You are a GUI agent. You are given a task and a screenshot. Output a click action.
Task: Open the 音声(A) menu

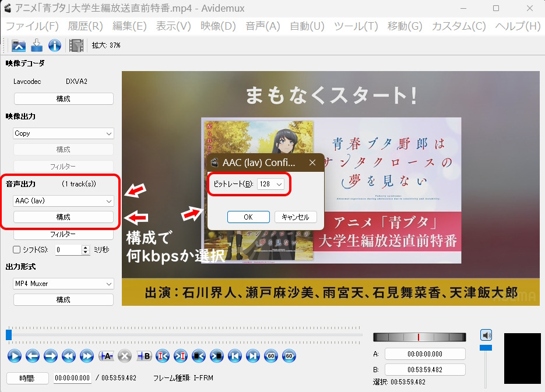click(x=262, y=26)
